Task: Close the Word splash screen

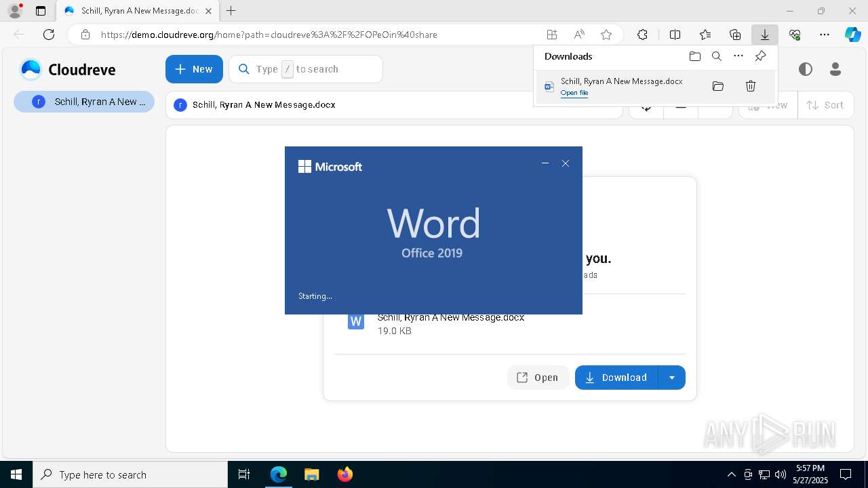Action: 566,163
